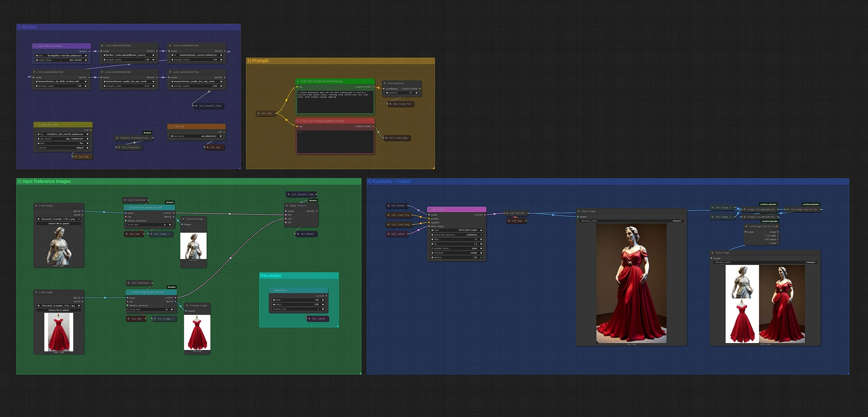The height and width of the screenshot is (417, 868).
Task: Click the ref3 input slot on Apply DreamO
Action: pos(285,223)
